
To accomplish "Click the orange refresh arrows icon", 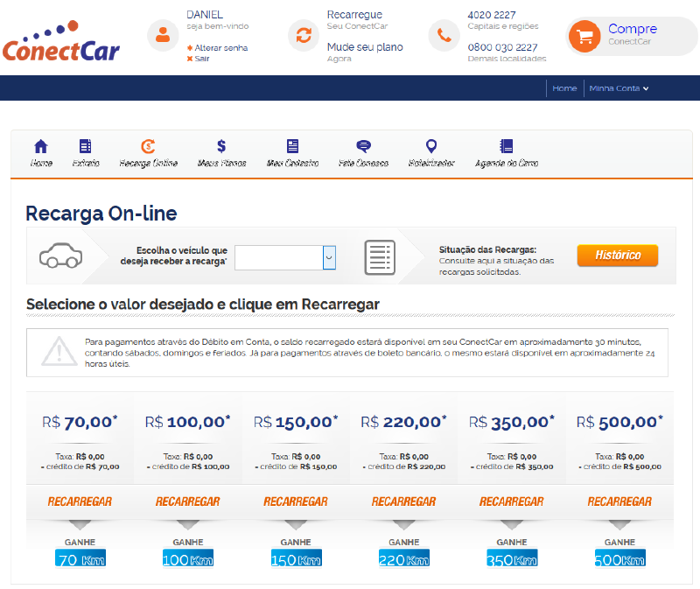I will (x=304, y=35).
